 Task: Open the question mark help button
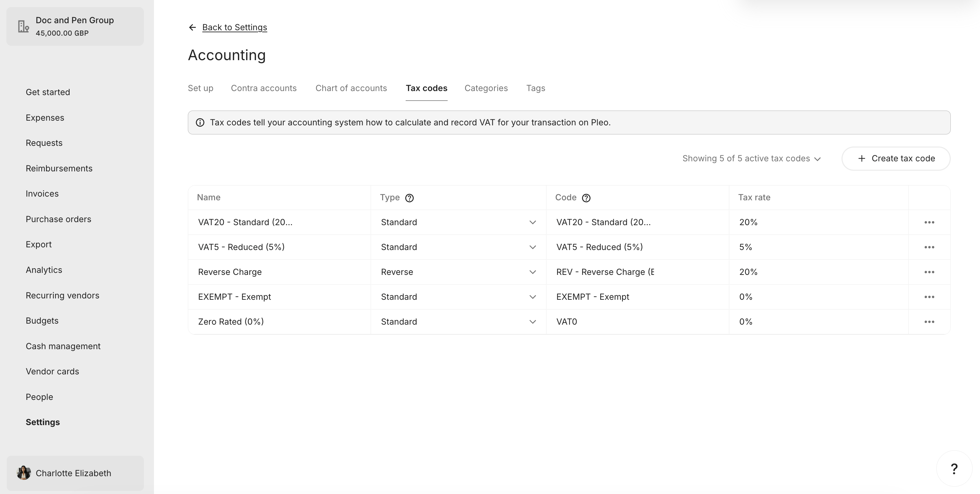click(x=954, y=468)
